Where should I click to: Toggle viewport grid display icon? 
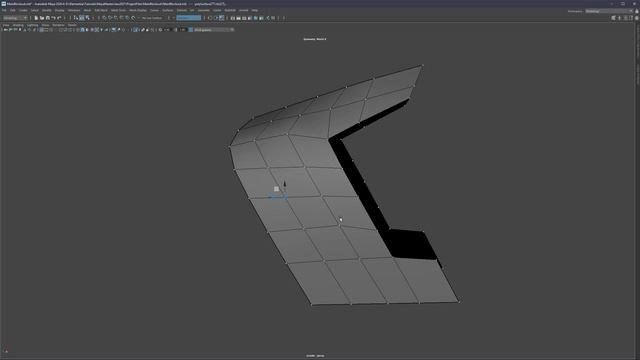pyautogui.click(x=41, y=30)
